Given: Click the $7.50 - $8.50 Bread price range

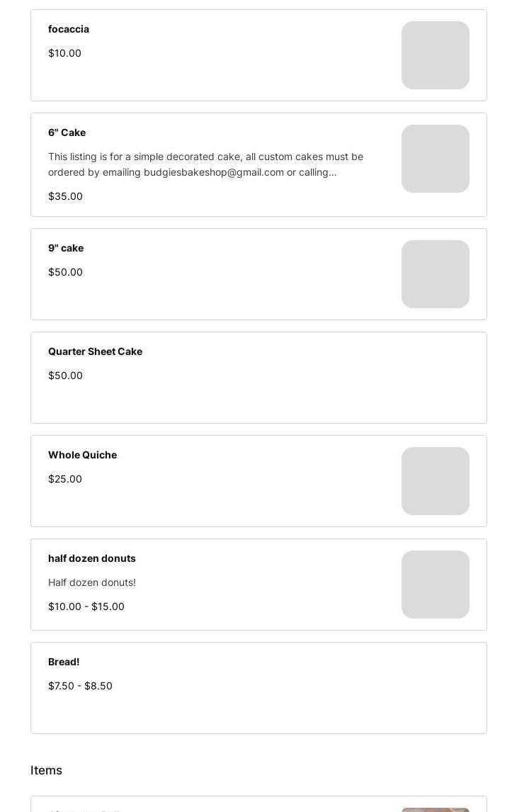Looking at the screenshot, I should coord(80,686).
